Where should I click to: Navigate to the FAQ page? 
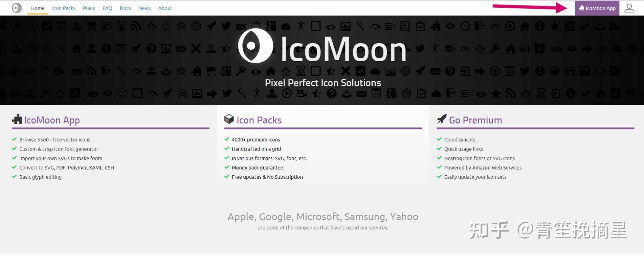pos(107,8)
